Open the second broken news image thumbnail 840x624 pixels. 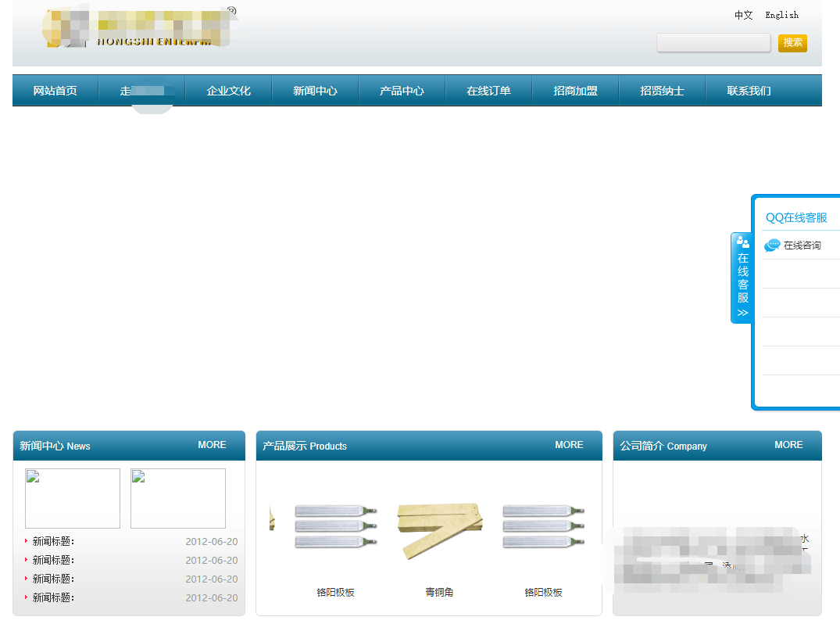(x=178, y=498)
